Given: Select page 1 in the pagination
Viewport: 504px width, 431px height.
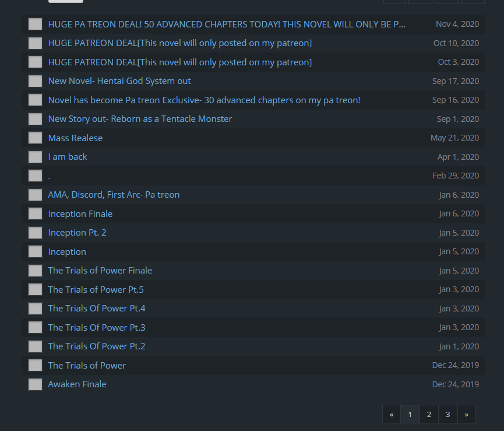Looking at the screenshot, I should (410, 414).
